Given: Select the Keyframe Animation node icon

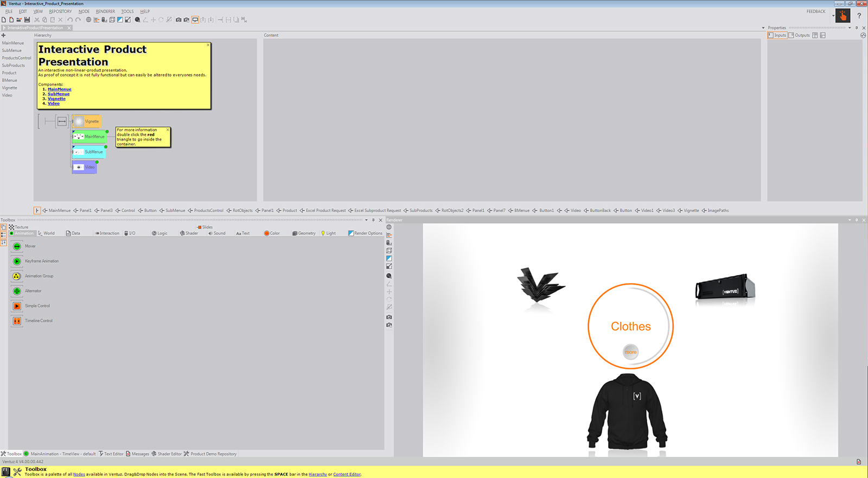Looking at the screenshot, I should [17, 262].
